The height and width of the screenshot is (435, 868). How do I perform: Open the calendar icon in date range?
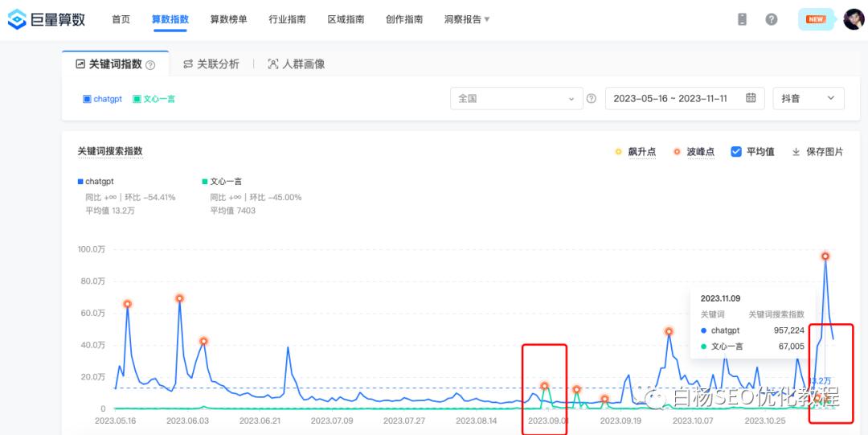point(751,98)
